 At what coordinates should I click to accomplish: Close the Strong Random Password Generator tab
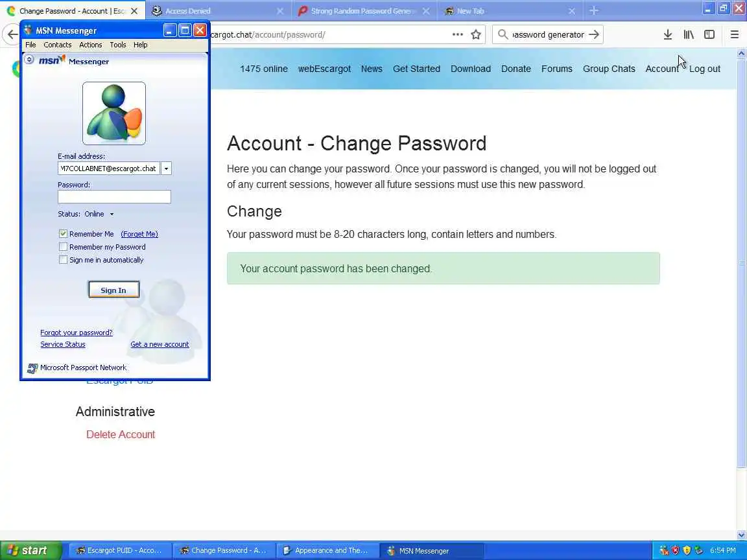tap(426, 11)
